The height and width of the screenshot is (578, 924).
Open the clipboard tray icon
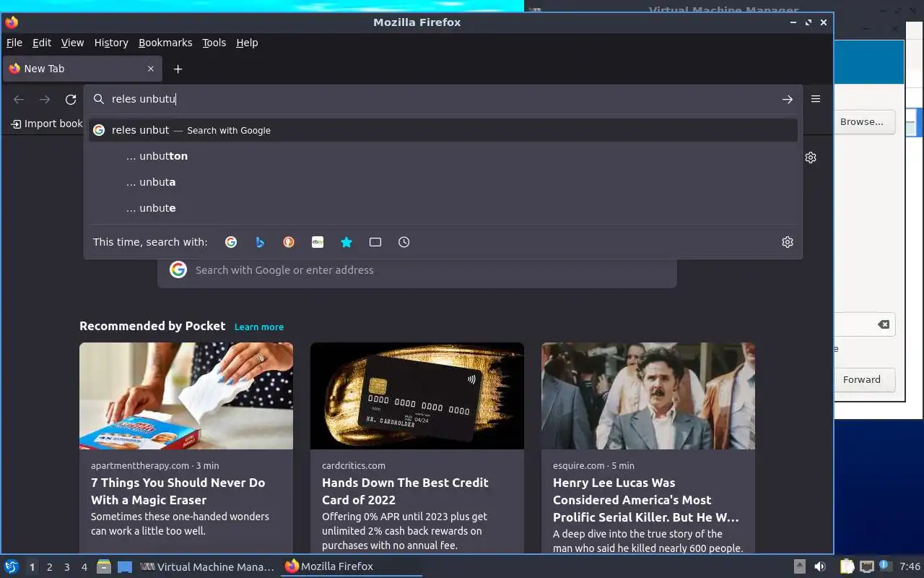click(847, 566)
